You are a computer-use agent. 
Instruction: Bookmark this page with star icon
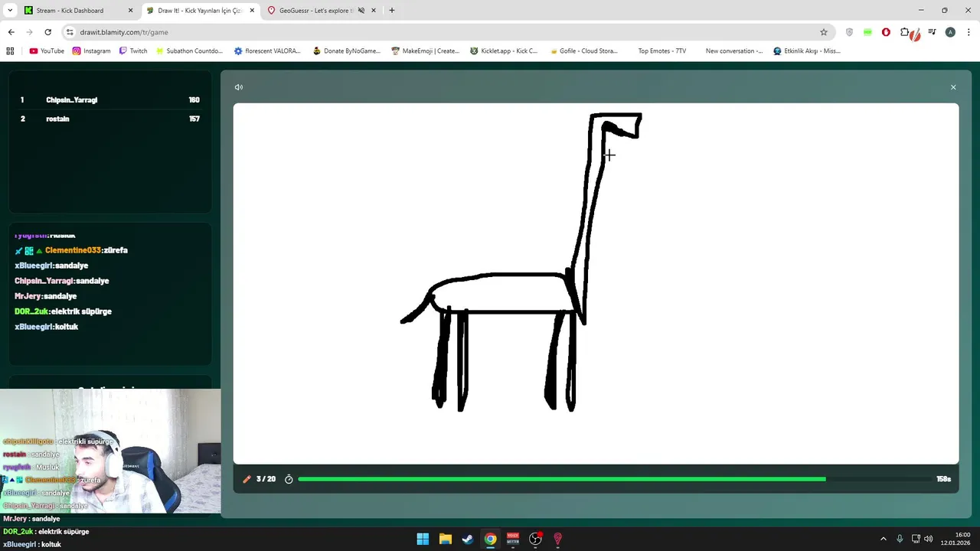[824, 32]
